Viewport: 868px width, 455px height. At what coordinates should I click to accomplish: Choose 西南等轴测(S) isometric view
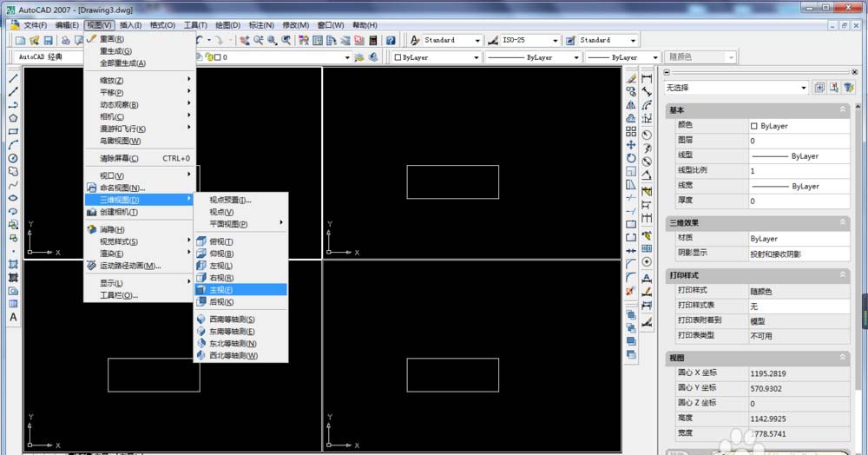click(x=240, y=320)
